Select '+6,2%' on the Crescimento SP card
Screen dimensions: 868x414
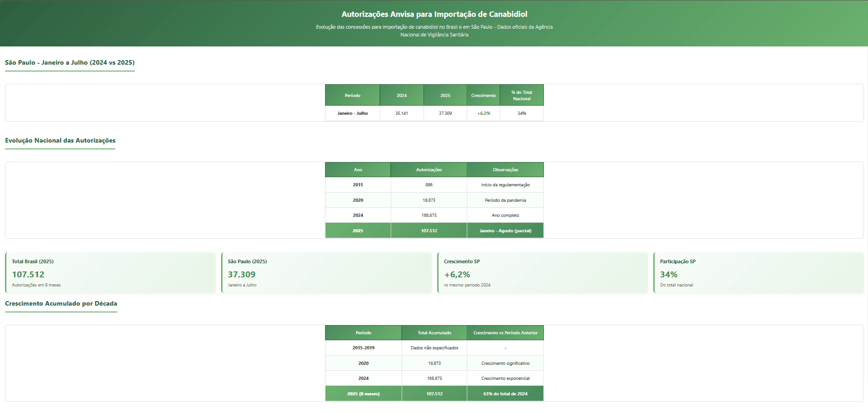(457, 274)
